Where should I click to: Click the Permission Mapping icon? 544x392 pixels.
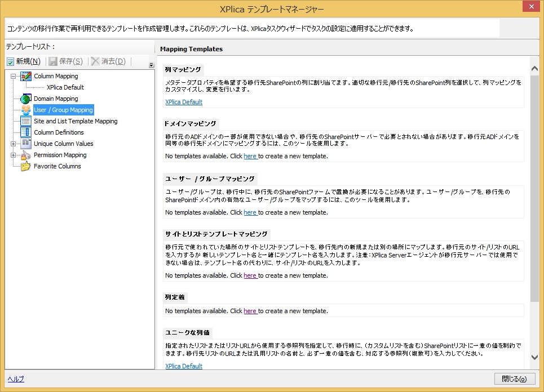pos(26,155)
